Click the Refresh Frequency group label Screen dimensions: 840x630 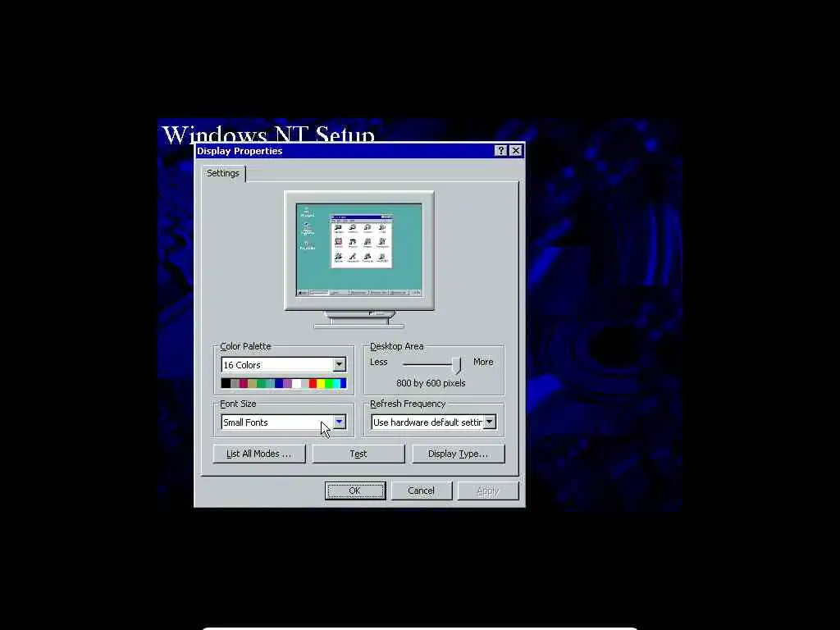tap(408, 404)
